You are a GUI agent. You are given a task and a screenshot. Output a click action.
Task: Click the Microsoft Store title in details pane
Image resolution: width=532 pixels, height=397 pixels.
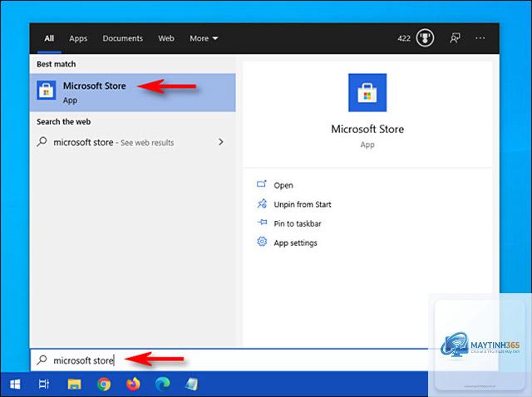pyautogui.click(x=367, y=130)
